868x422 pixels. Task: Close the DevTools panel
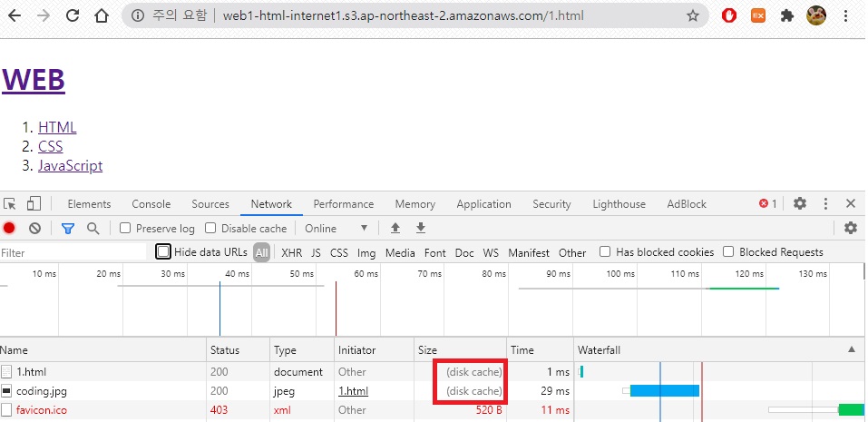pos(851,204)
